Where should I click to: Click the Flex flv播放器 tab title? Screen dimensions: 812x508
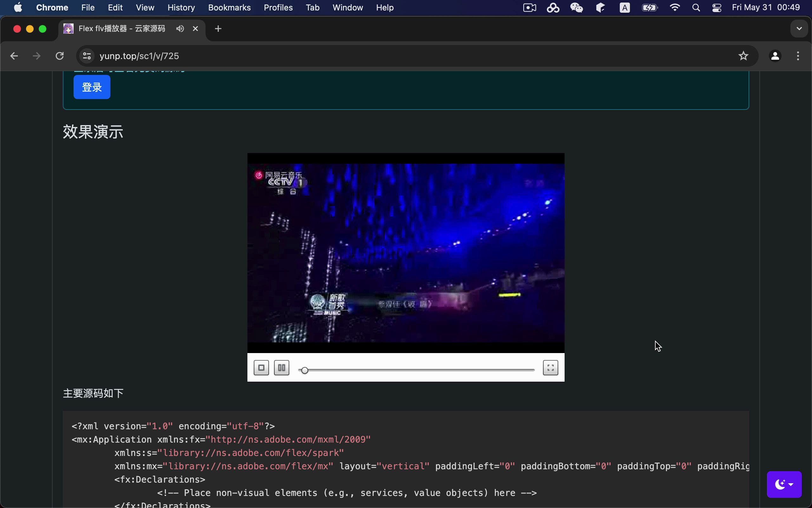point(121,29)
